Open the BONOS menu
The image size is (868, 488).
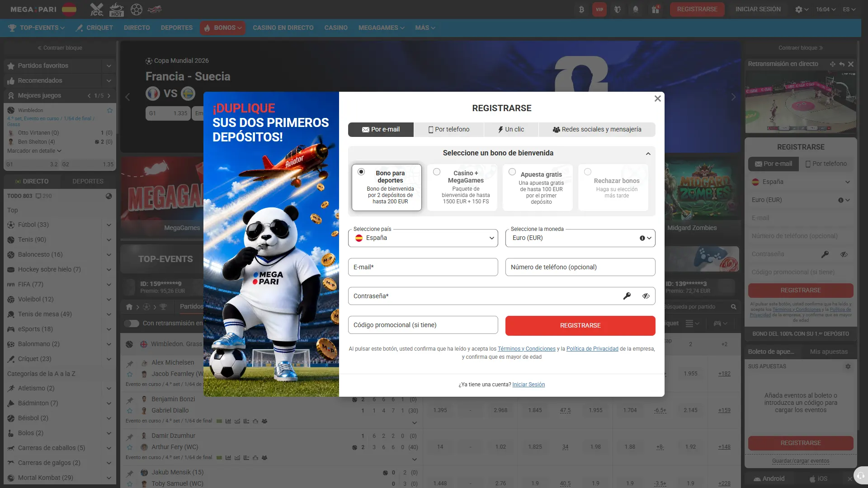click(x=223, y=28)
